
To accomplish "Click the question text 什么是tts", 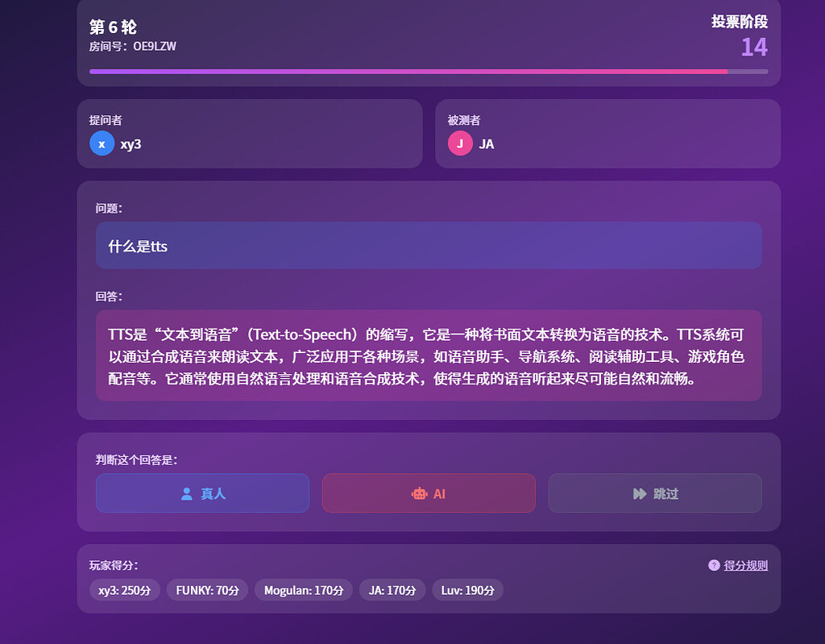I will click(x=138, y=246).
